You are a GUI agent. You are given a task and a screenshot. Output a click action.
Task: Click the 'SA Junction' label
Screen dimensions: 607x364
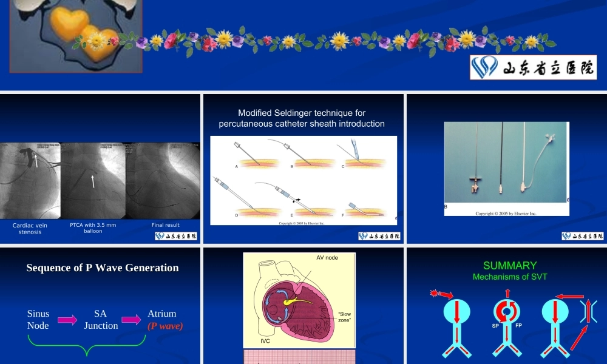click(x=101, y=320)
